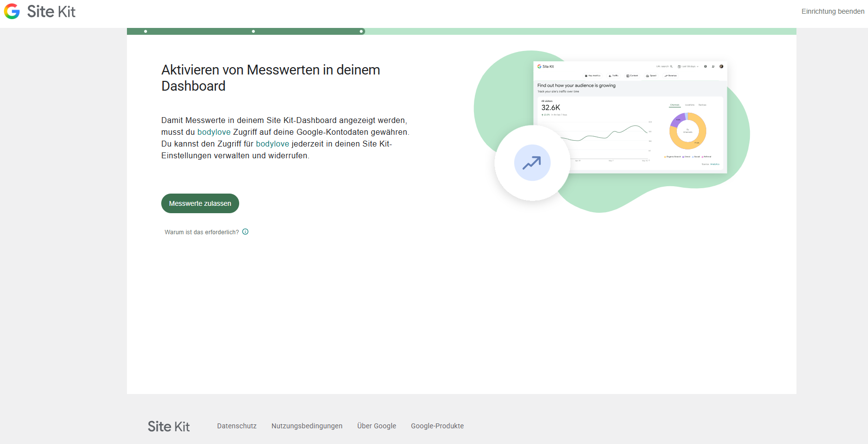868x444 pixels.
Task: Click the 'Site Kit' logo in the footer
Action: point(169,426)
